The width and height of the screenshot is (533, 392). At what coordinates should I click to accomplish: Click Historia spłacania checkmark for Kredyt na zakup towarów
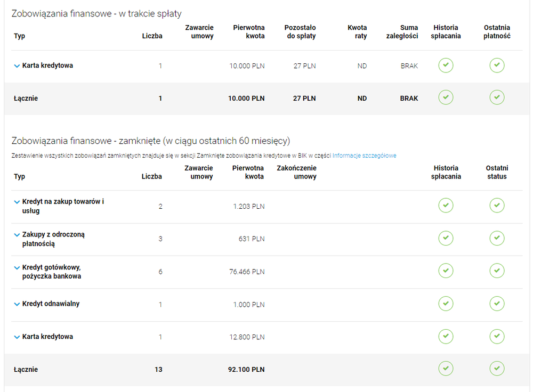446,205
